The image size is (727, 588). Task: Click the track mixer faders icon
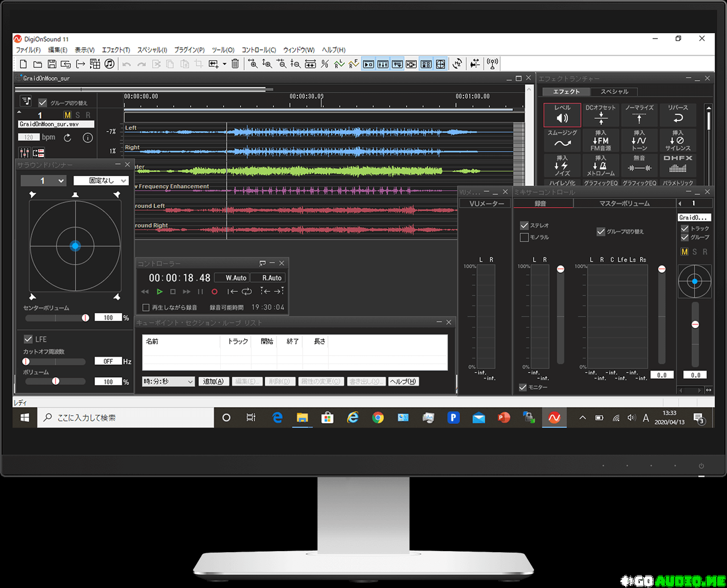[24, 153]
